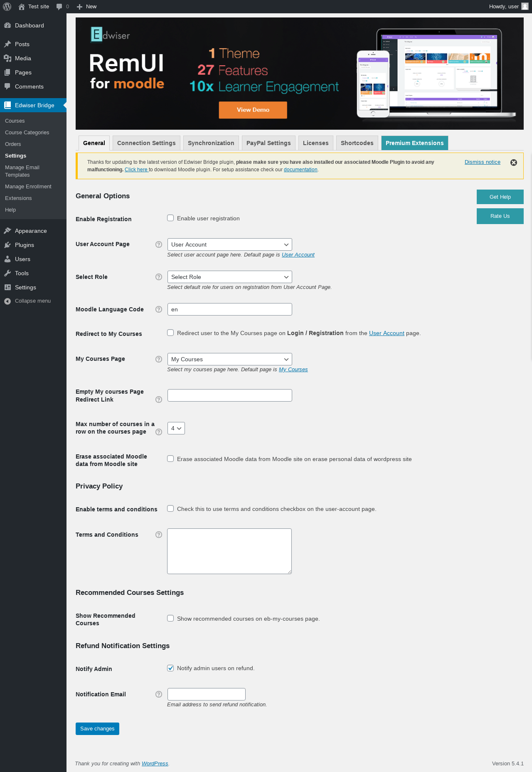Click the Collapse menu arrow icon
This screenshot has height=772, width=532.
click(7, 301)
